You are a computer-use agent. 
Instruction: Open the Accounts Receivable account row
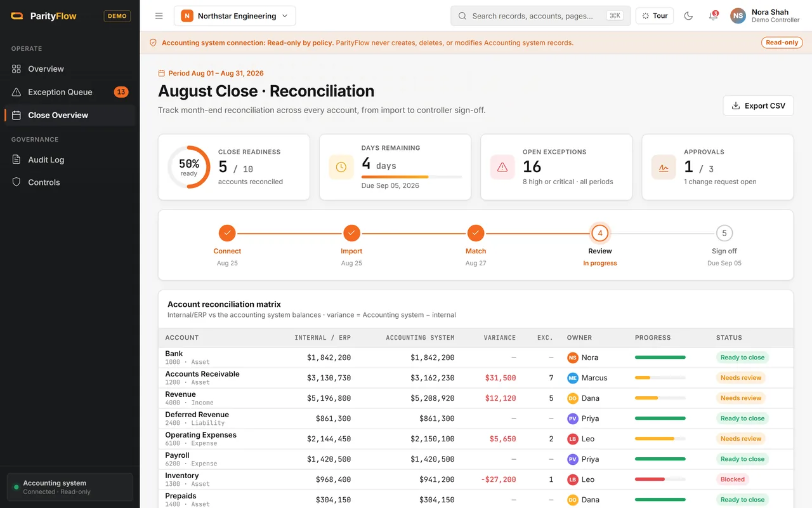point(476,378)
